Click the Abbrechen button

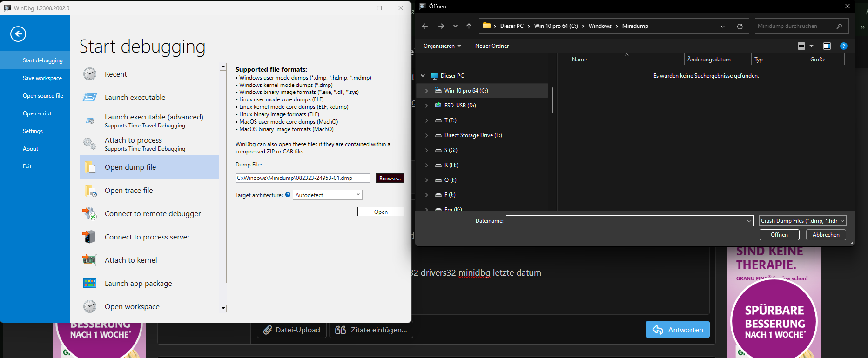826,235
